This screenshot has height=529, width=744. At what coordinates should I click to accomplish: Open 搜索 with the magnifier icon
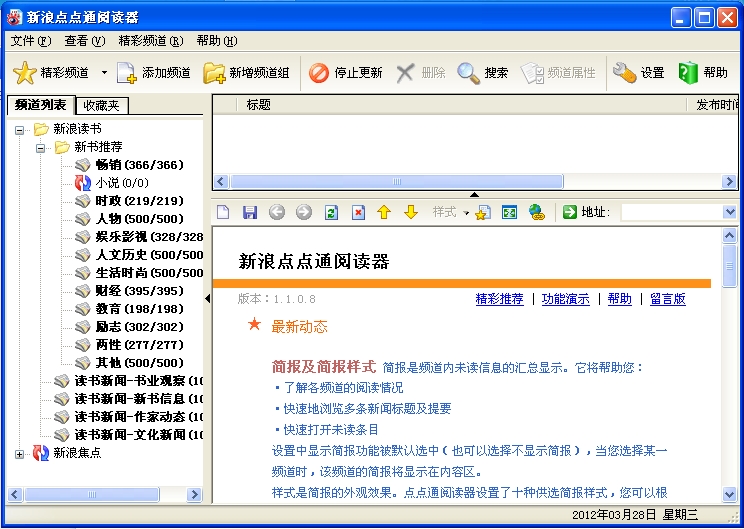coord(468,73)
